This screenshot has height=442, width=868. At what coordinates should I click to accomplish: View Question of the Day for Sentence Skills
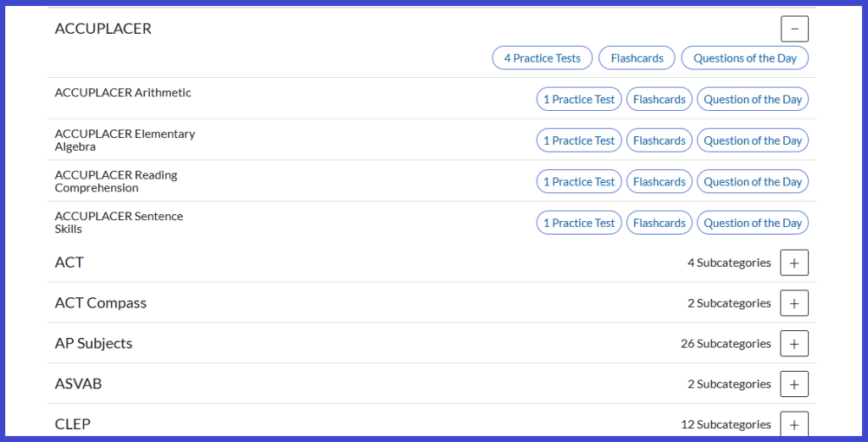[753, 223]
